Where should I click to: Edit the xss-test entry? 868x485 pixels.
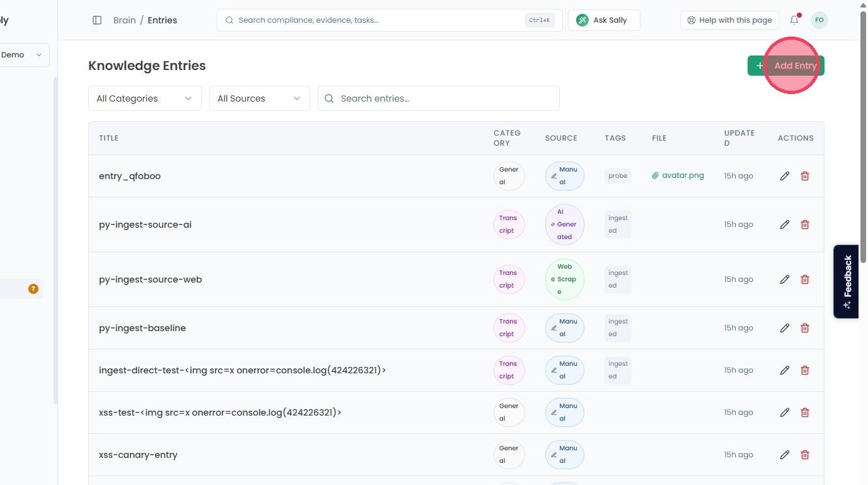[x=785, y=412]
